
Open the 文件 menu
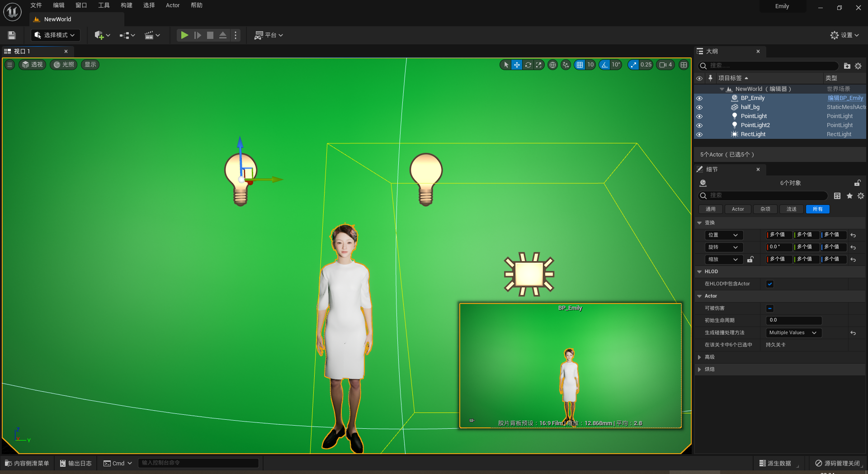[x=36, y=5]
